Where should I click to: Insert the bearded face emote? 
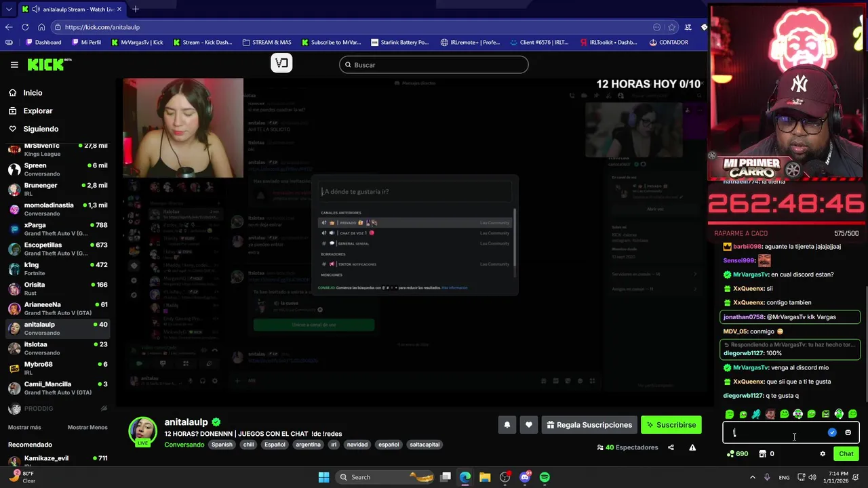[x=770, y=414]
